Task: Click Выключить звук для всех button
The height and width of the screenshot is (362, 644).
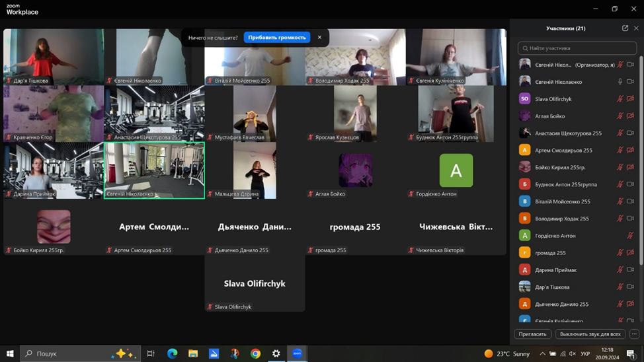Action: click(590, 334)
